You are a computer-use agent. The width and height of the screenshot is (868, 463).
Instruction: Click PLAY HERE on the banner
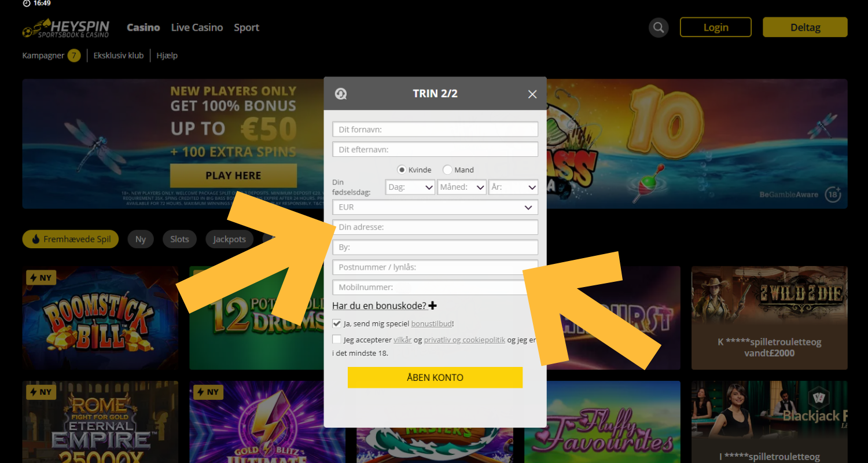tap(233, 175)
